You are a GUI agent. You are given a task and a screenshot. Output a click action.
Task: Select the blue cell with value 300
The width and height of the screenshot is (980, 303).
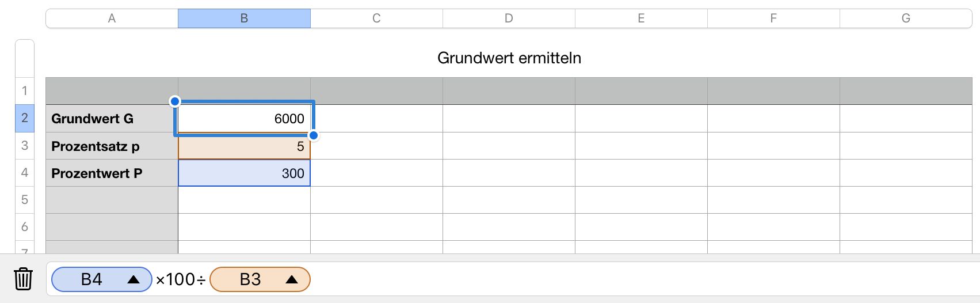pyautogui.click(x=244, y=173)
